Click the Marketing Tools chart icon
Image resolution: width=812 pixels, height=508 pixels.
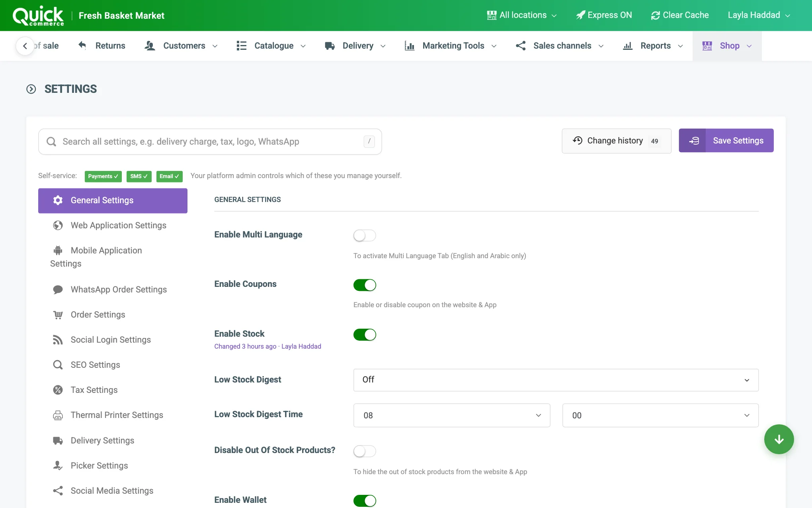[x=410, y=46]
